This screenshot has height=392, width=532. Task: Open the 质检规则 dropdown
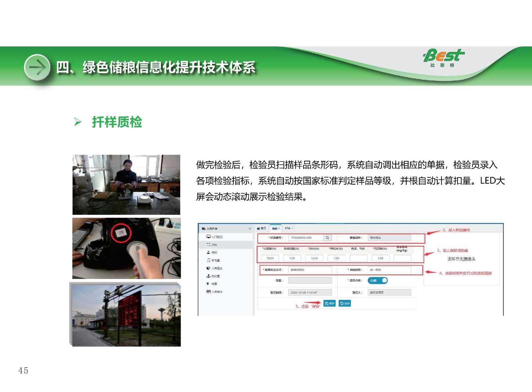coord(389,270)
